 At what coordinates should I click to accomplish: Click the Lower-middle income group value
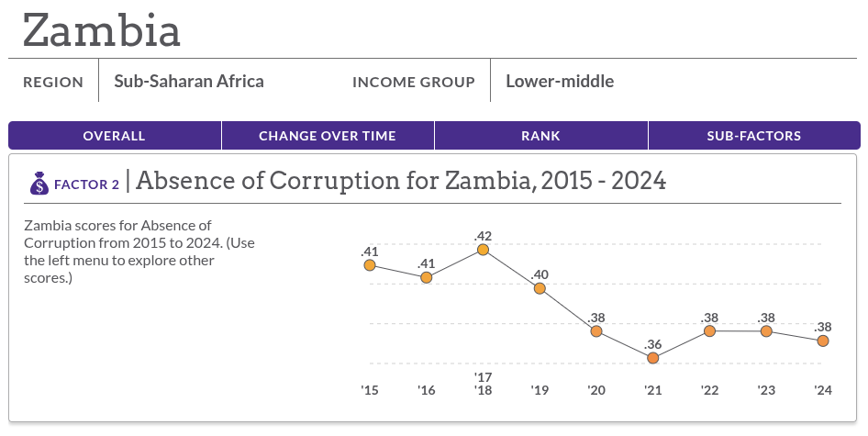560,82
